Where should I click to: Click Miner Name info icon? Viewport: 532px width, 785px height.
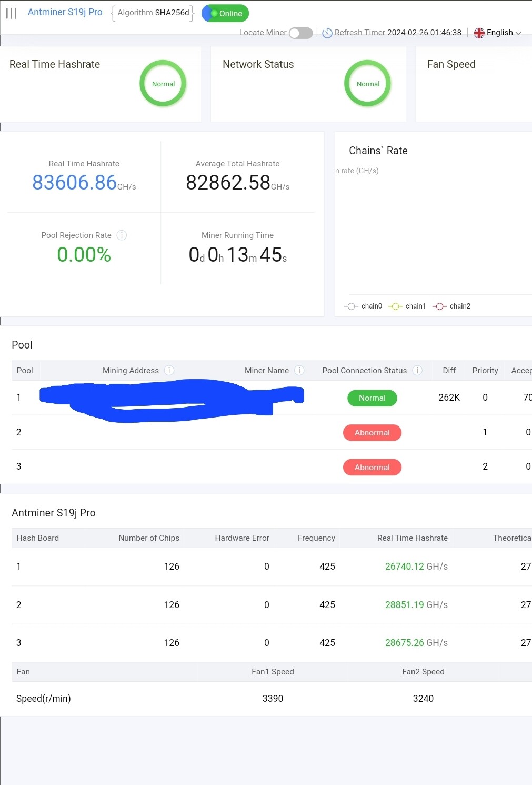(299, 371)
